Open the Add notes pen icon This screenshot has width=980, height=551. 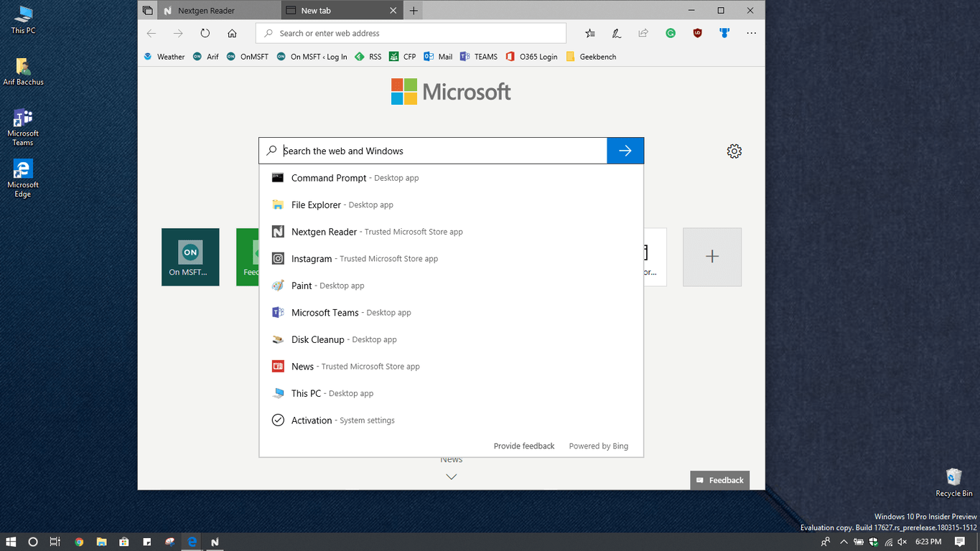coord(616,33)
